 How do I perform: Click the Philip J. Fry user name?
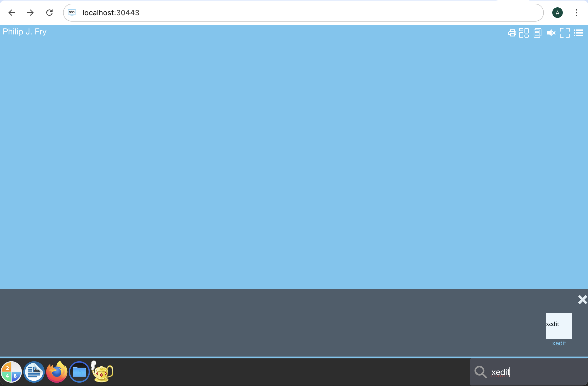24,32
